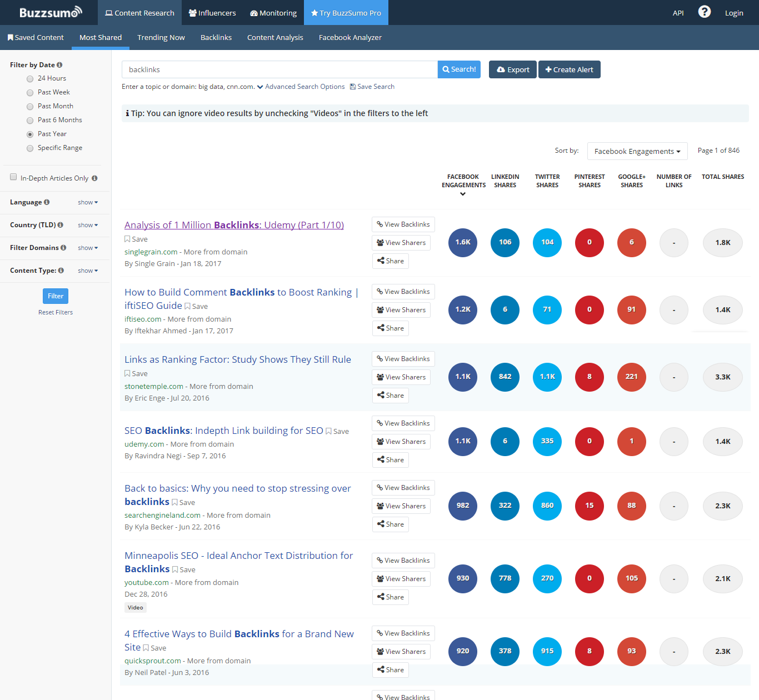Expand Advanced Search Options
The image size is (759, 700).
[x=301, y=87]
